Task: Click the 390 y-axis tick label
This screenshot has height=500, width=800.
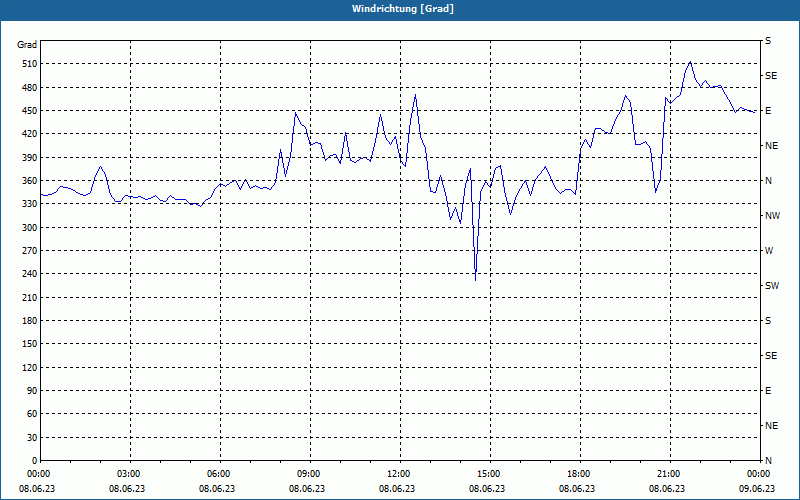Action: click(x=29, y=158)
